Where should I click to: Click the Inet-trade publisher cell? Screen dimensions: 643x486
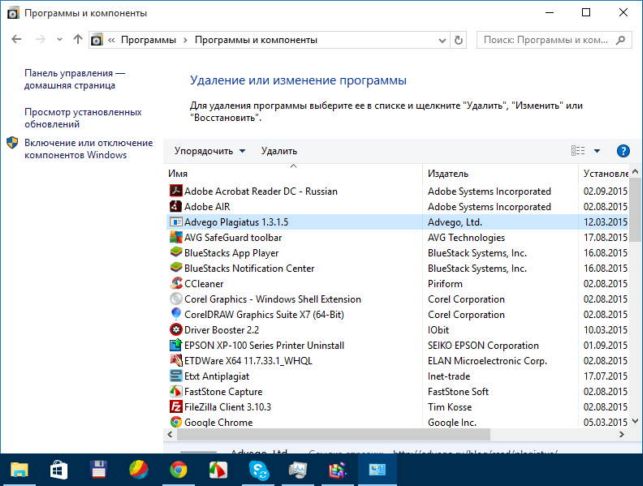click(449, 376)
